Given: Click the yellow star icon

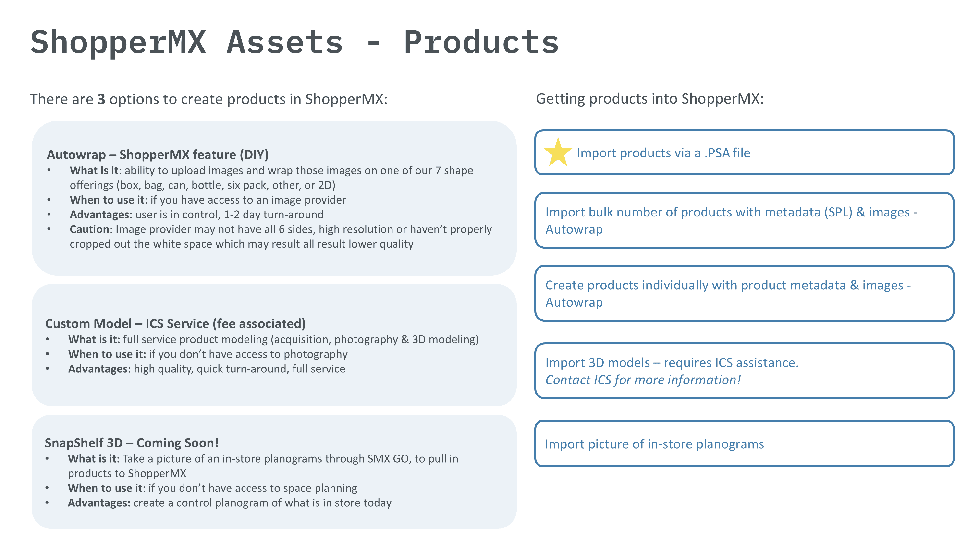Looking at the screenshot, I should point(558,153).
